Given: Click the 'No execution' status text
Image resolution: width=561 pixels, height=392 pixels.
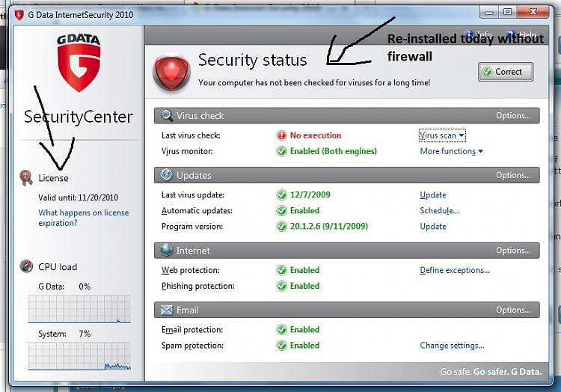Looking at the screenshot, I should coord(315,135).
